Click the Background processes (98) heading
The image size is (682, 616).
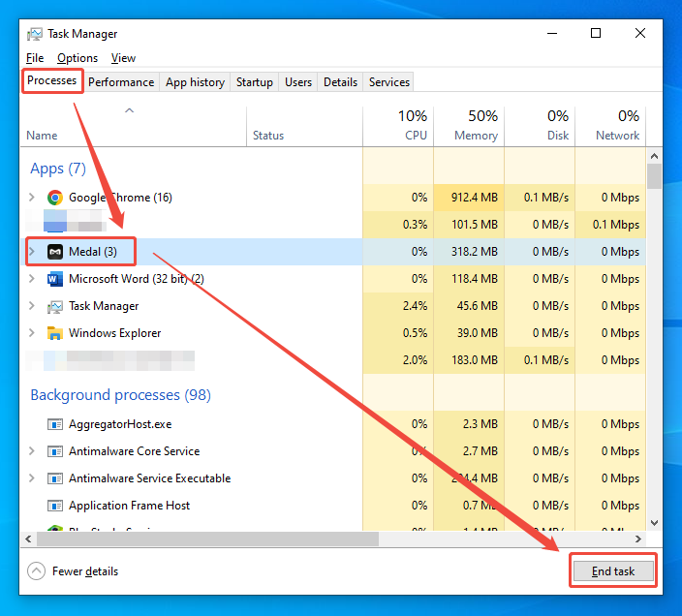pyautogui.click(x=120, y=395)
